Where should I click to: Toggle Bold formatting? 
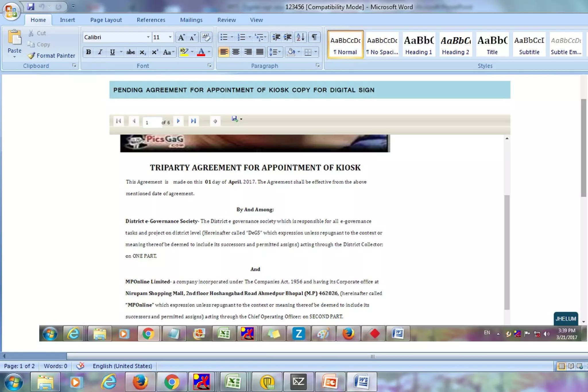click(x=88, y=52)
